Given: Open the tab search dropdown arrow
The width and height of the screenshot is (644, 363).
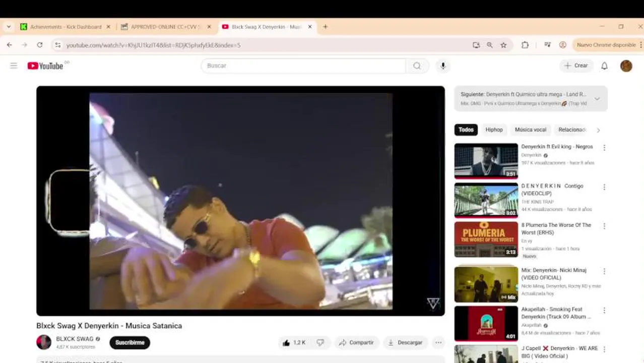Looking at the screenshot, I should click(9, 27).
